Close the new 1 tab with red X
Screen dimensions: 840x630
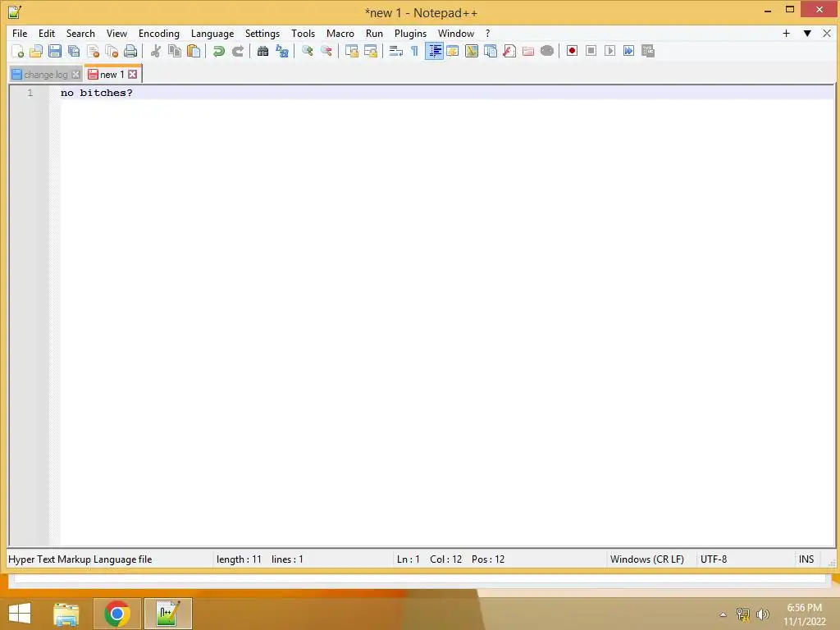(x=132, y=75)
